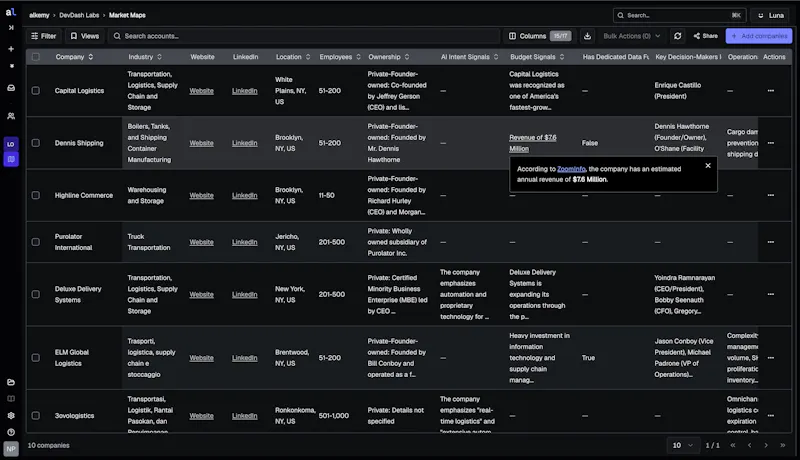Image resolution: width=800 pixels, height=460 pixels.
Task: Click the alkemy logo icon
Action: click(11, 11)
